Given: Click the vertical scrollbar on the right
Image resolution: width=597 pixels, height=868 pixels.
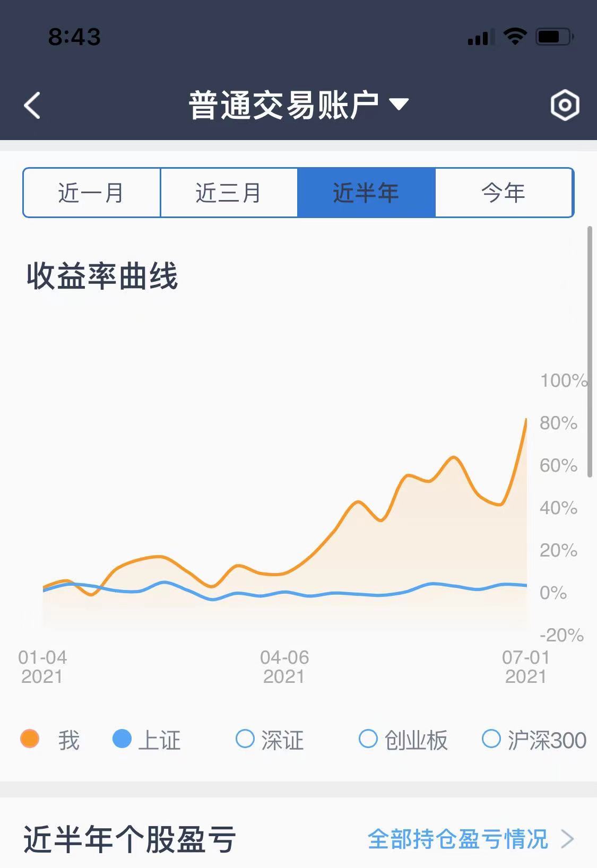Looking at the screenshot, I should click(590, 351).
